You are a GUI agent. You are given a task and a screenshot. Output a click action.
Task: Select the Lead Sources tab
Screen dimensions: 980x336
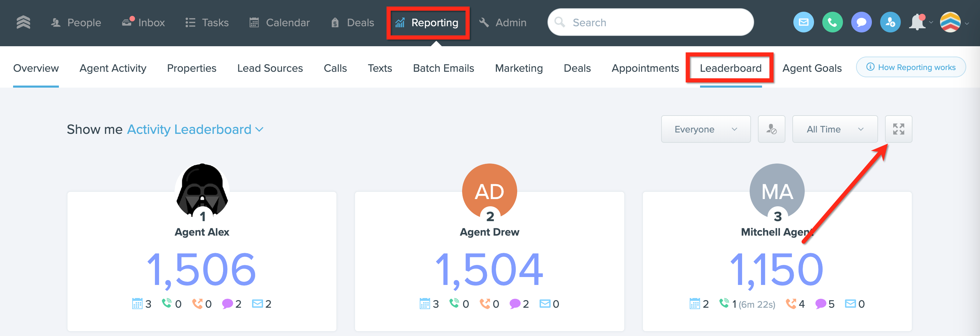tap(270, 68)
